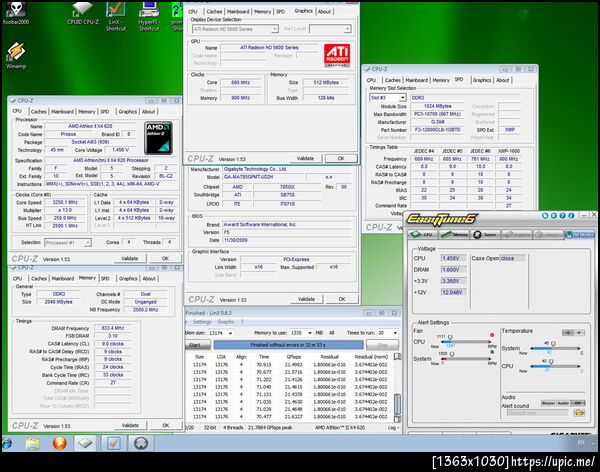Click Validate in the CPU-Z memory window
This screenshot has height=472, width=600.
[x=130, y=425]
